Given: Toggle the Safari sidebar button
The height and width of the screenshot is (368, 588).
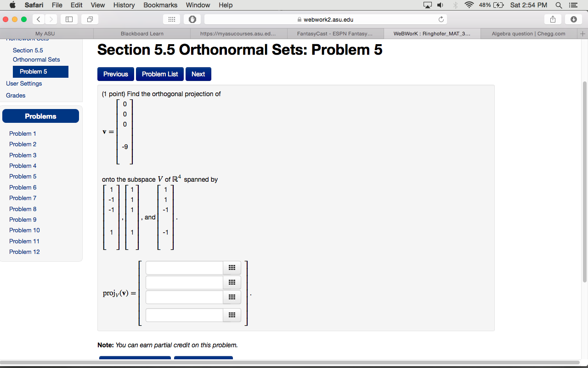Looking at the screenshot, I should [x=69, y=19].
